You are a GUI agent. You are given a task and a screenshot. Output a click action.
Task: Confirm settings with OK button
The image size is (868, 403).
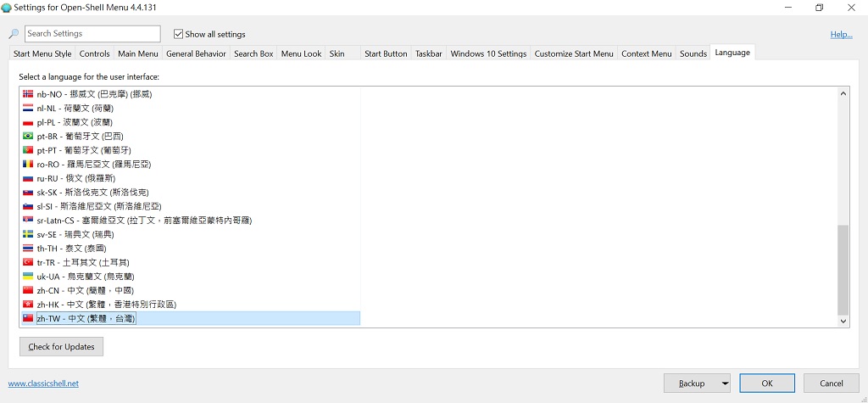click(766, 383)
